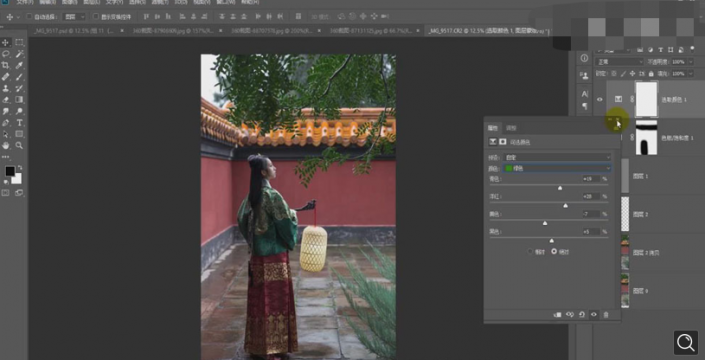Select the Blur tool
The width and height of the screenshot is (705, 360).
(x=6, y=111)
